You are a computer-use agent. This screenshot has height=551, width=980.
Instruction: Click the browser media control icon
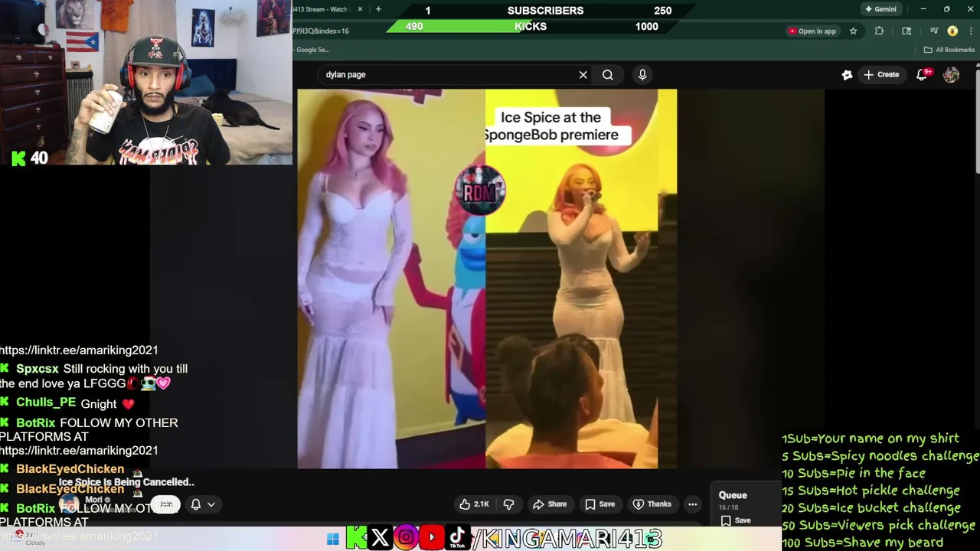coord(934,31)
